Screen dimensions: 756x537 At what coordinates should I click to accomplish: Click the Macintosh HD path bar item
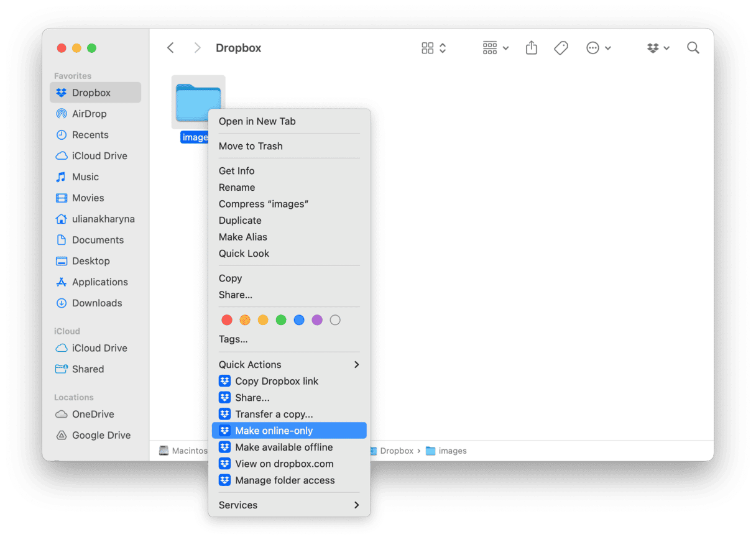tap(183, 451)
